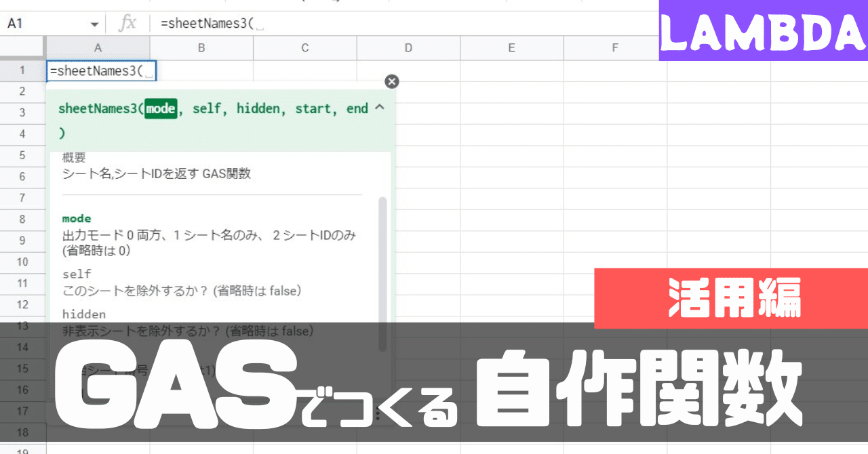This screenshot has height=454, width=868.
Task: Select column header B
Action: point(201,48)
